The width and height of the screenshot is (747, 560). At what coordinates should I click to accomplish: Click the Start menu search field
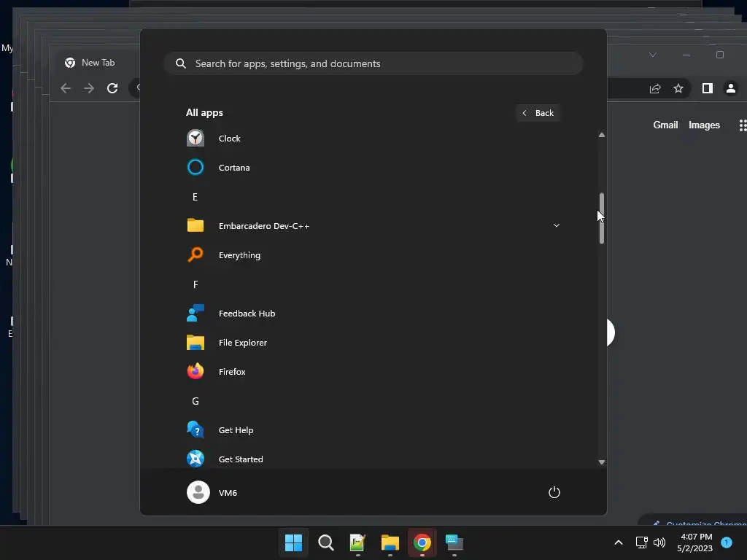click(373, 64)
